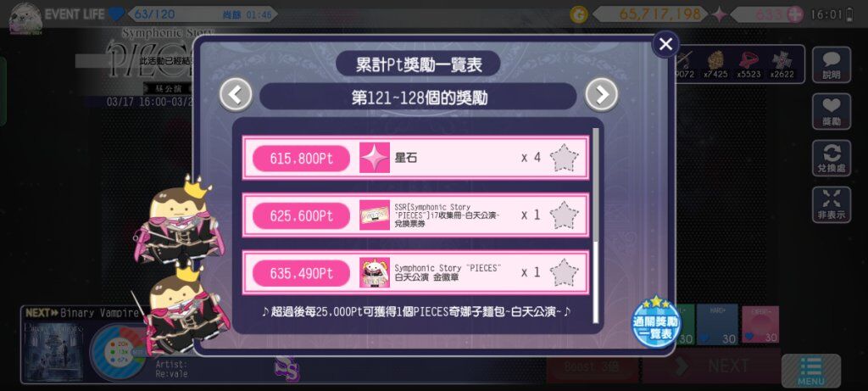The height and width of the screenshot is (391, 868).
Task: Tap the star stamp on 635,490Pt row
Action: coord(564,273)
